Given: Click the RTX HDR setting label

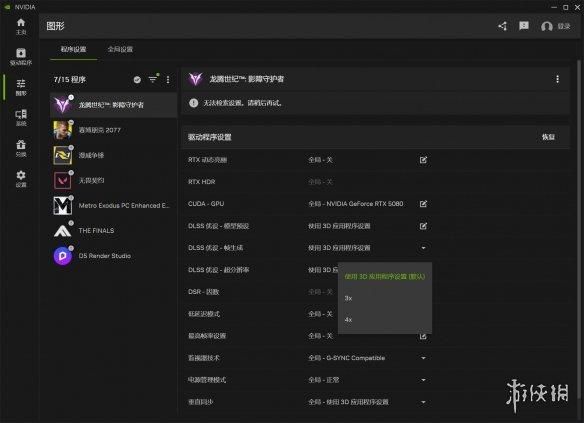Looking at the screenshot, I should click(201, 182).
